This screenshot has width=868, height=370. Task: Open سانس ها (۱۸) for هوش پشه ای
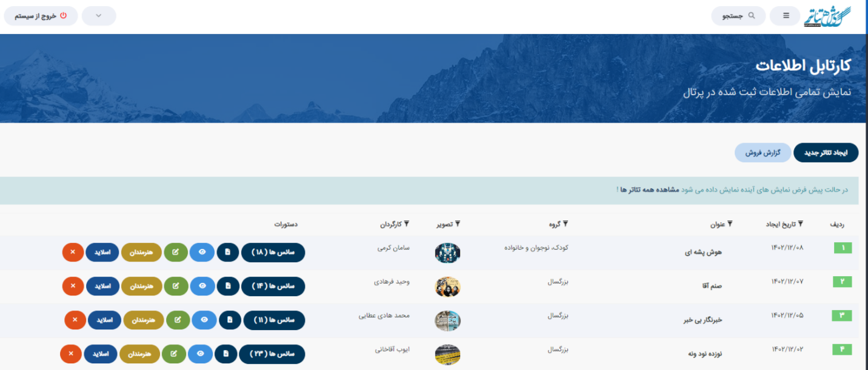(273, 252)
